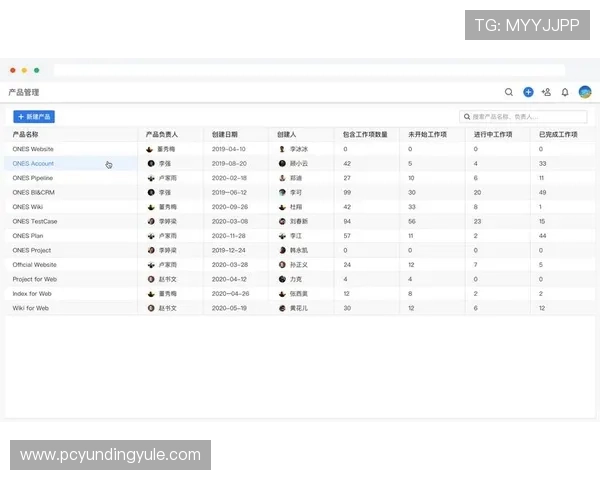Viewport: 600px width, 480px height.
Task: Click the date 2019-08-20 cell
Action: [x=229, y=163]
